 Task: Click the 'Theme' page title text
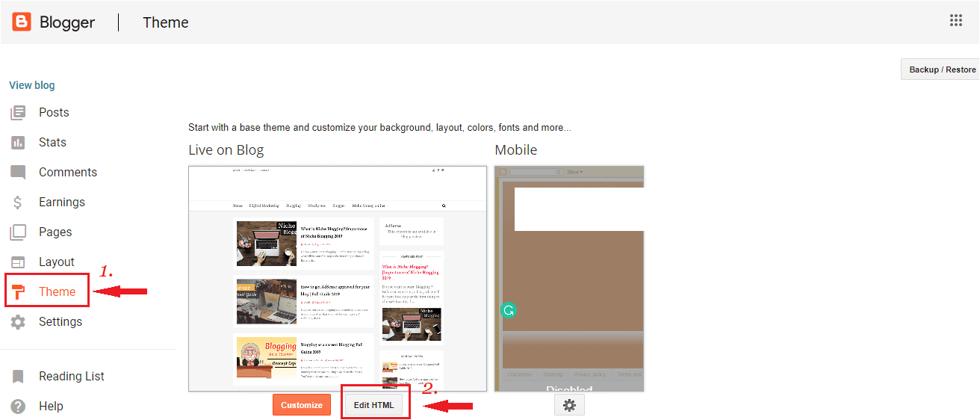[166, 22]
